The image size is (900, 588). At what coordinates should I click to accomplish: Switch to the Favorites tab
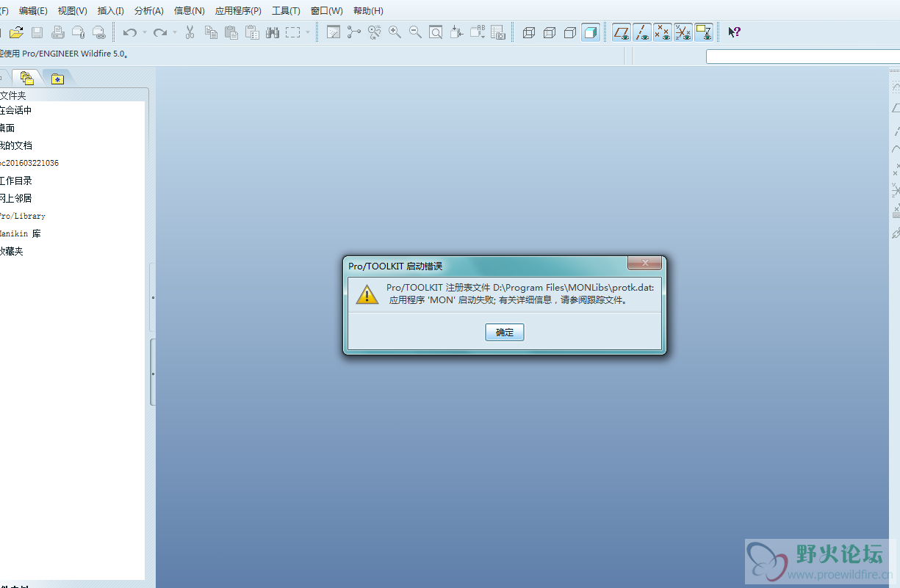[x=57, y=79]
